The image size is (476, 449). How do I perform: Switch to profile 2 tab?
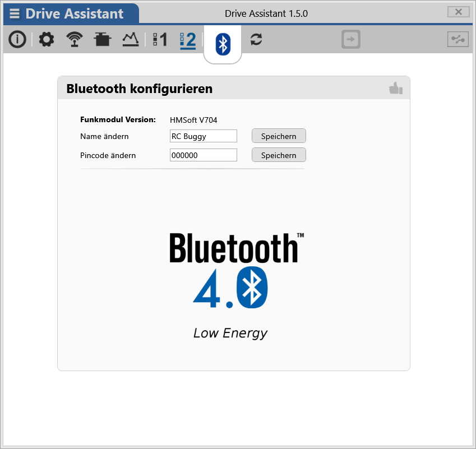click(x=188, y=40)
